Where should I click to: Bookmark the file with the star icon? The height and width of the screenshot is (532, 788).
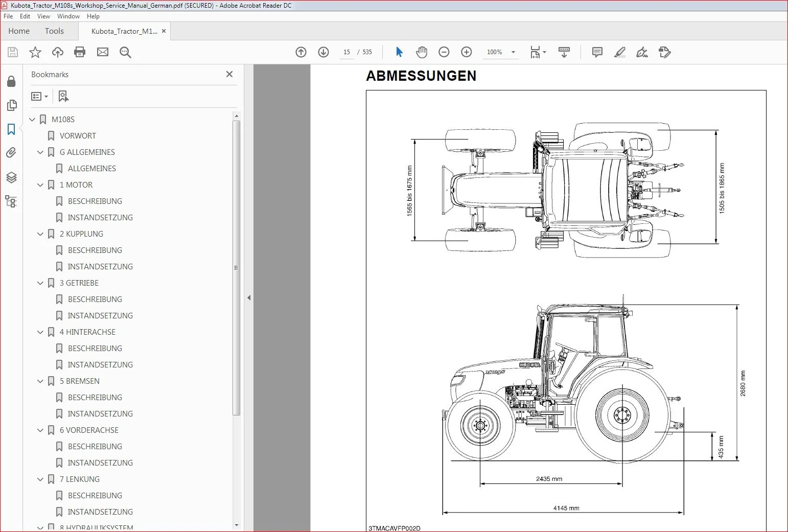click(x=35, y=52)
